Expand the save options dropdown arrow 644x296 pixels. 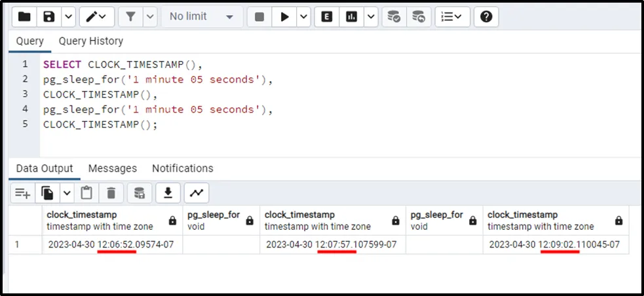point(67,17)
